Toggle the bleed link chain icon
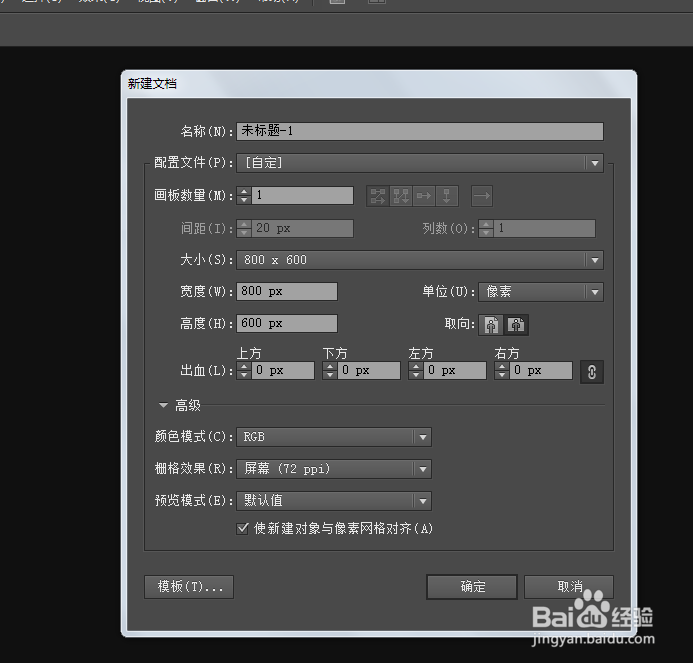693x663 pixels. click(592, 372)
